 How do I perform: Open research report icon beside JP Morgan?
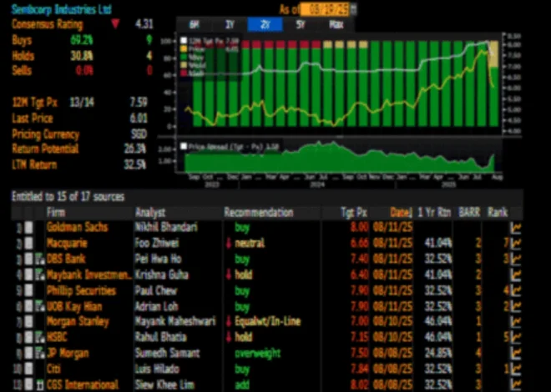40,354
